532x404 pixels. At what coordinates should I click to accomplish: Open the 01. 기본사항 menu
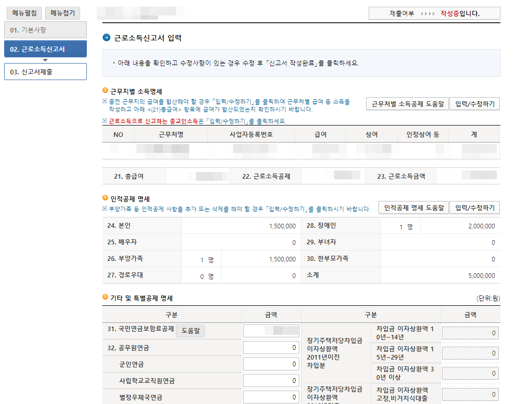click(45, 30)
